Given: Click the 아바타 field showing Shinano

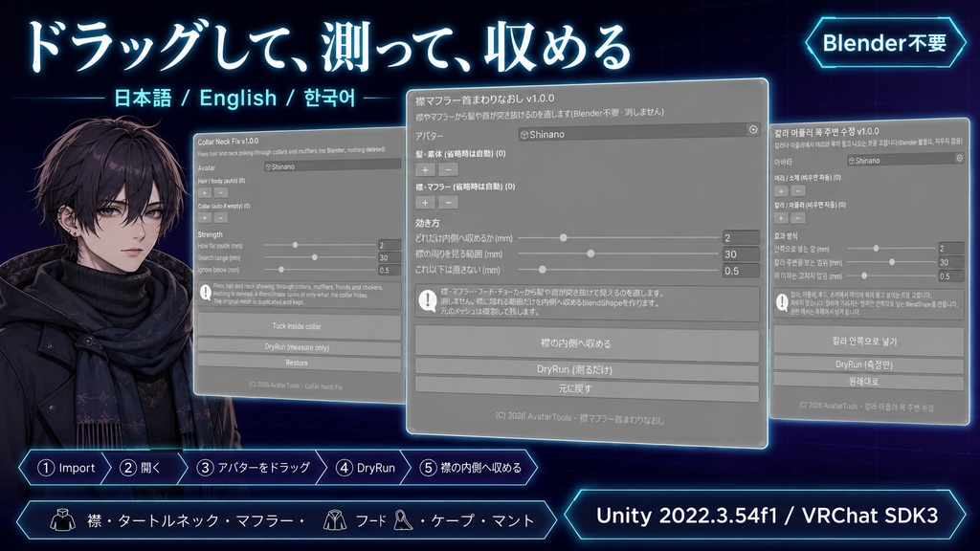Looking at the screenshot, I should [x=905, y=160].
